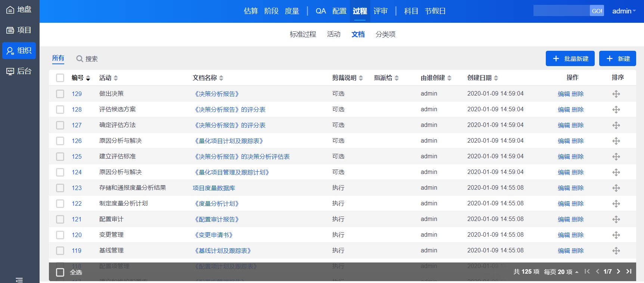644x283 pixels.
Task: Sort by 创建日期 column
Action: pyautogui.click(x=483, y=78)
